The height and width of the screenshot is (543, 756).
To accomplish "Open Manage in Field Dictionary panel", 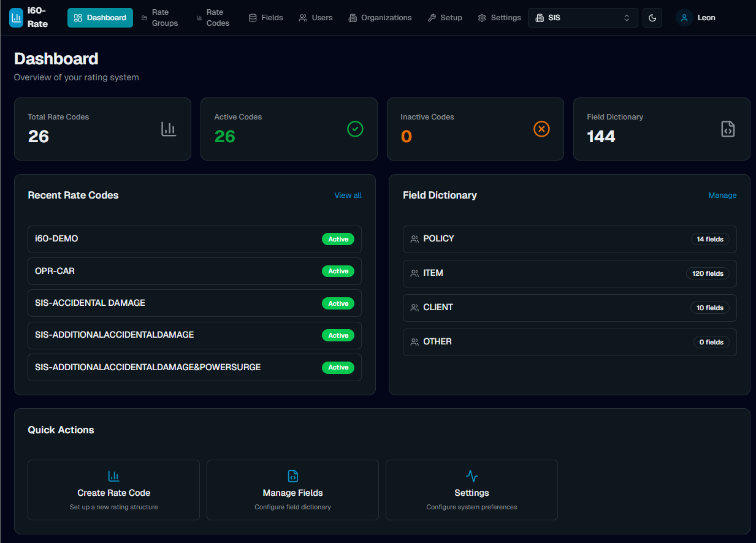I will click(x=722, y=195).
